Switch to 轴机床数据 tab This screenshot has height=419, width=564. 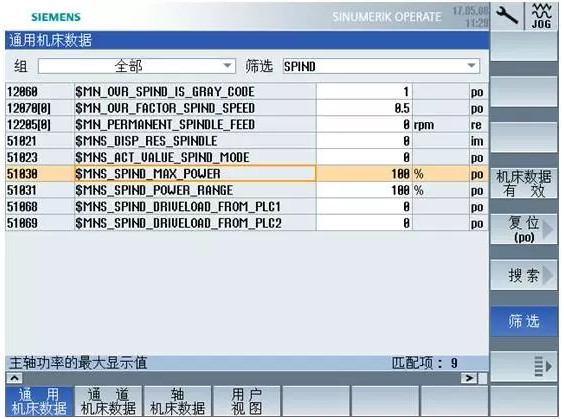178,401
